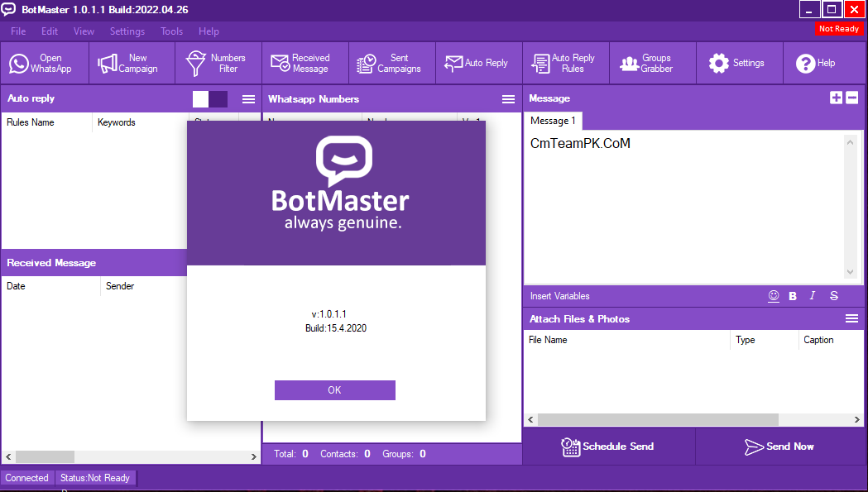Open the Help question mark button

click(825, 63)
